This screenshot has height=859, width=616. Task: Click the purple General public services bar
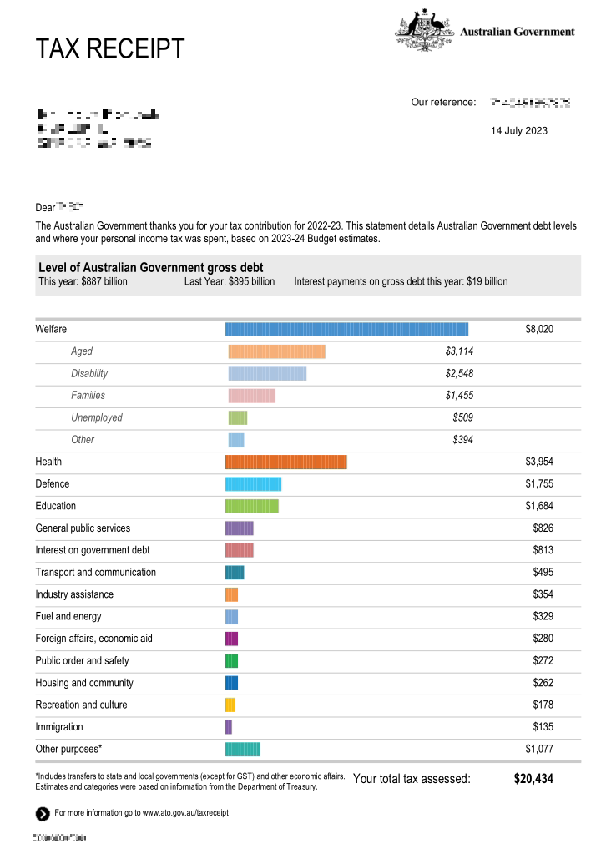(239, 528)
